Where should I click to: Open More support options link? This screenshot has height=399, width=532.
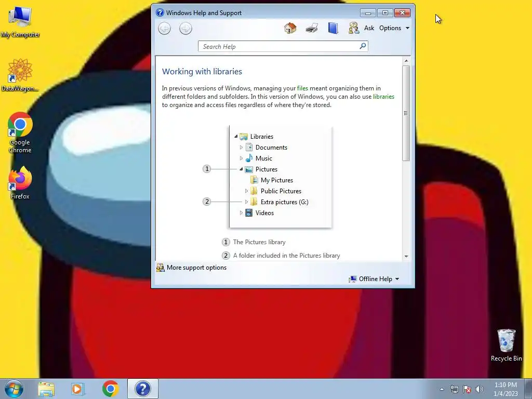click(x=196, y=268)
